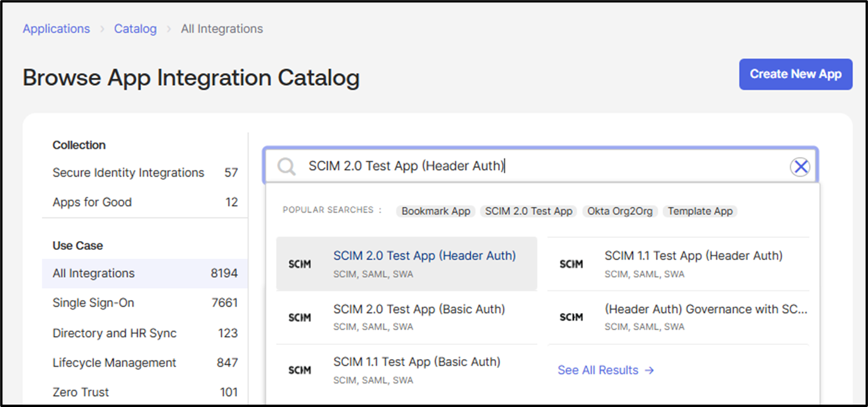Screen dimensions: 868x407
Task: Choose Okta Org2Org popular search chip
Action: pyautogui.click(x=619, y=211)
